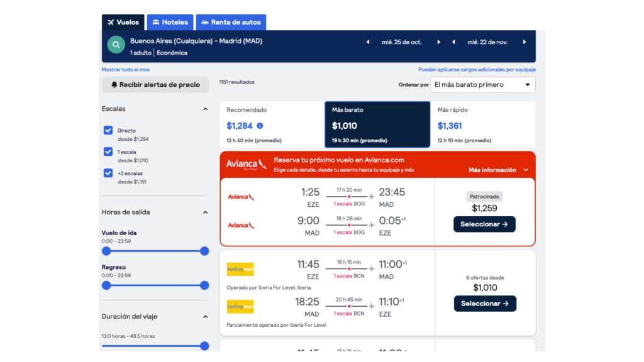The image size is (644, 362).
Task: Click Avianca logo on 1:25 outbound flight
Action: [241, 197]
